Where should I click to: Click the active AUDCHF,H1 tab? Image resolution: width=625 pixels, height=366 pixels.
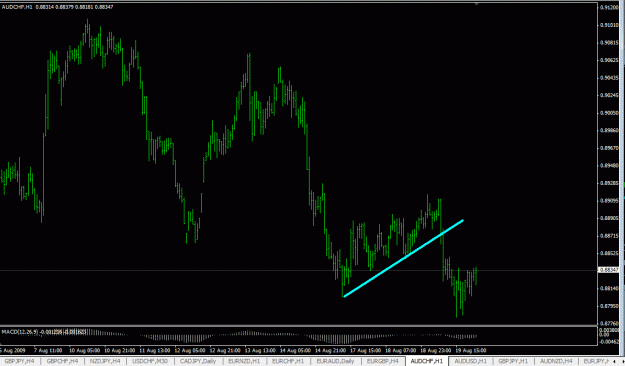click(x=426, y=361)
